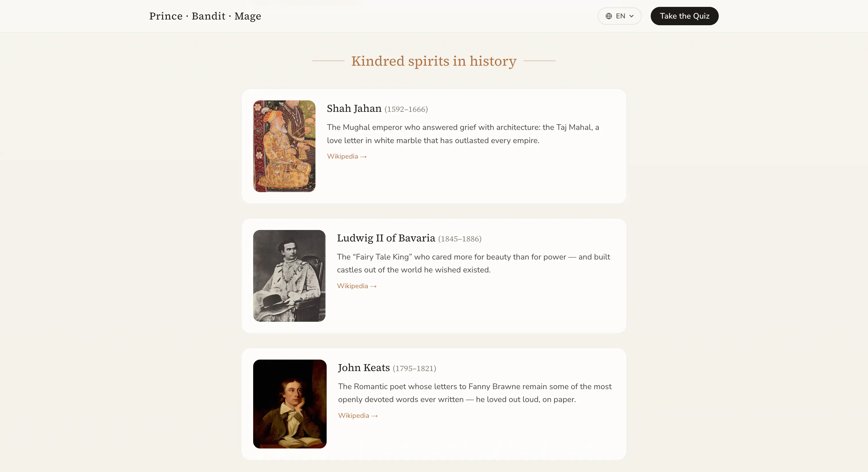
Task: Click the arrow beside Ludwig's Wikipedia link
Action: (373, 286)
